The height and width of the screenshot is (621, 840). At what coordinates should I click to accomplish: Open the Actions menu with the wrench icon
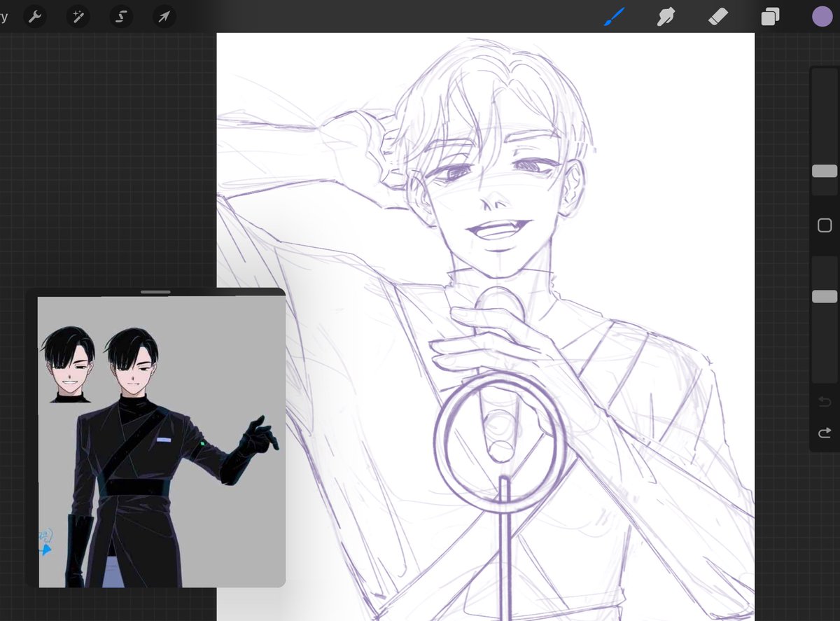pos(34,16)
